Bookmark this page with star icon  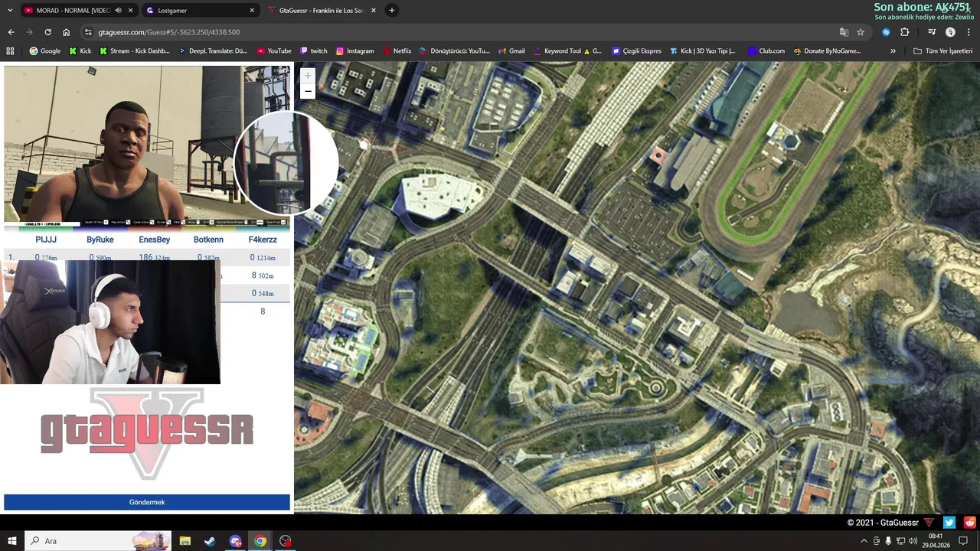[861, 32]
